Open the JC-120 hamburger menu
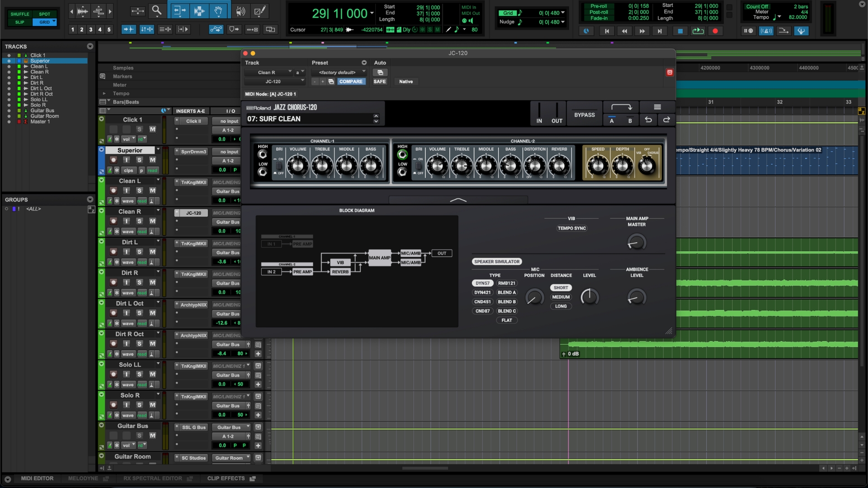Image resolution: width=868 pixels, height=488 pixels. pyautogui.click(x=657, y=107)
